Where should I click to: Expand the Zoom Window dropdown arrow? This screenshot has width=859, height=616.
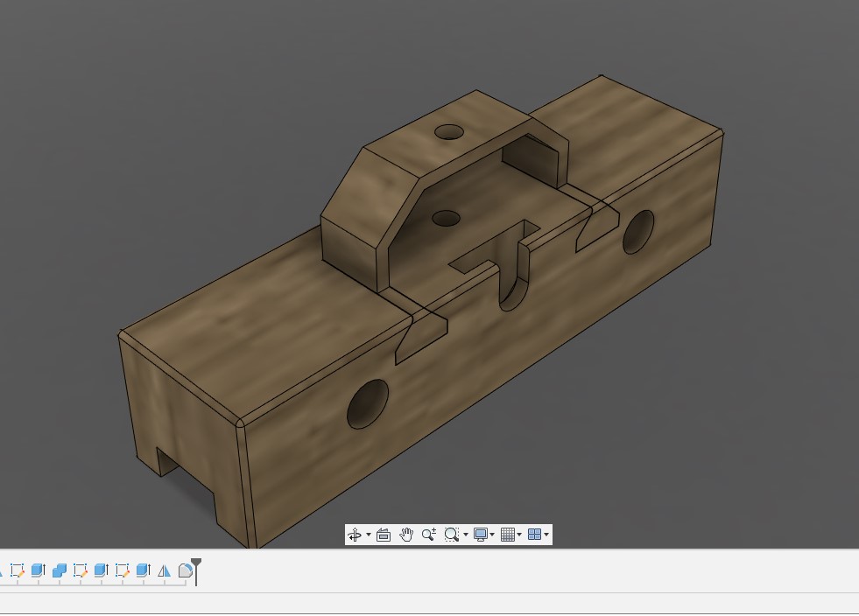point(465,535)
